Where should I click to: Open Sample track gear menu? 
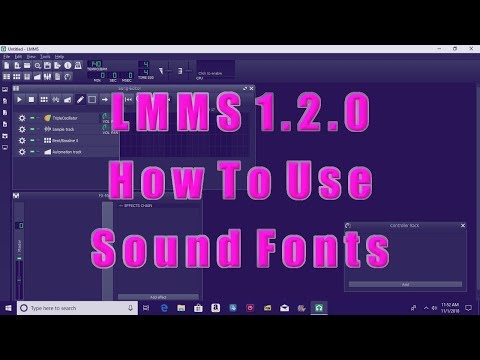(22, 129)
